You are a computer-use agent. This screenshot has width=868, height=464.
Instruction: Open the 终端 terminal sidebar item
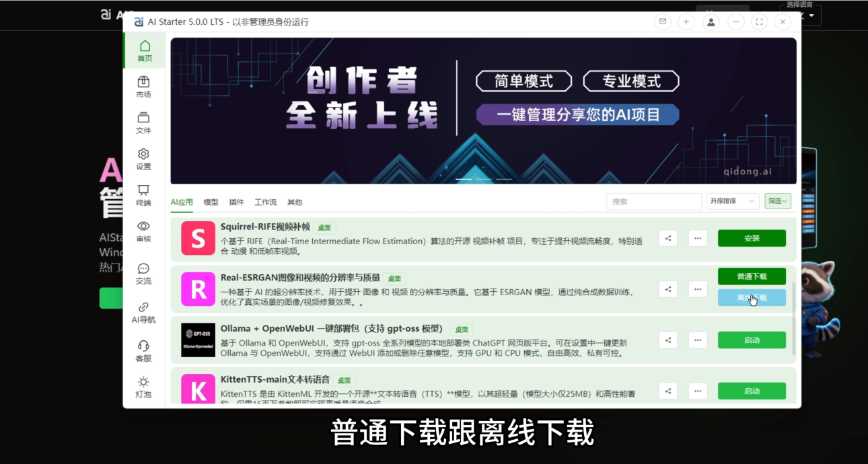pos(143,196)
